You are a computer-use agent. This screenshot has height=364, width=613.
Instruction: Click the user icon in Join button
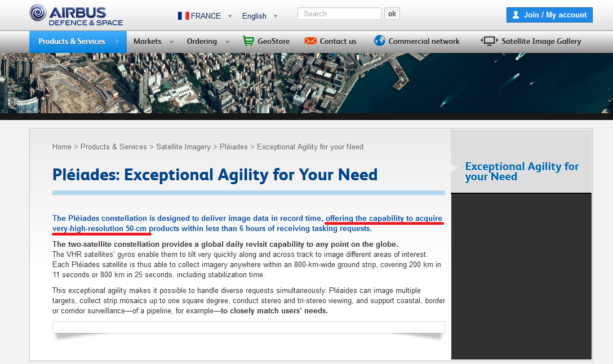(x=516, y=15)
